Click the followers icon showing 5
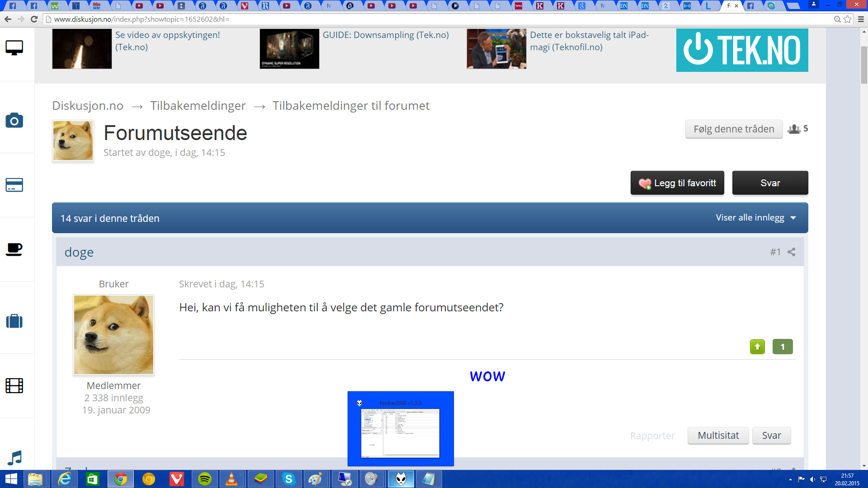868x488 pixels. (794, 129)
